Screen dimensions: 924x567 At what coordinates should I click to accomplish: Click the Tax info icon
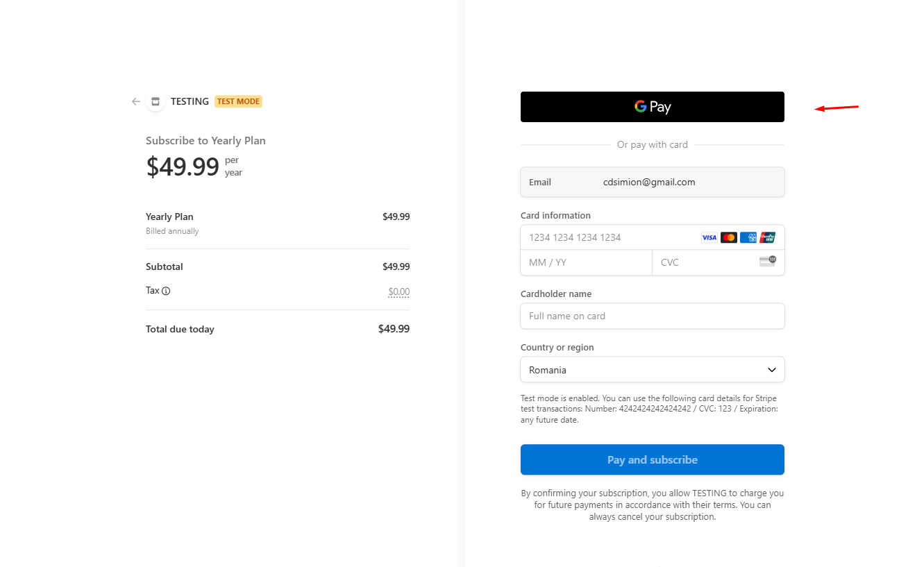(166, 291)
